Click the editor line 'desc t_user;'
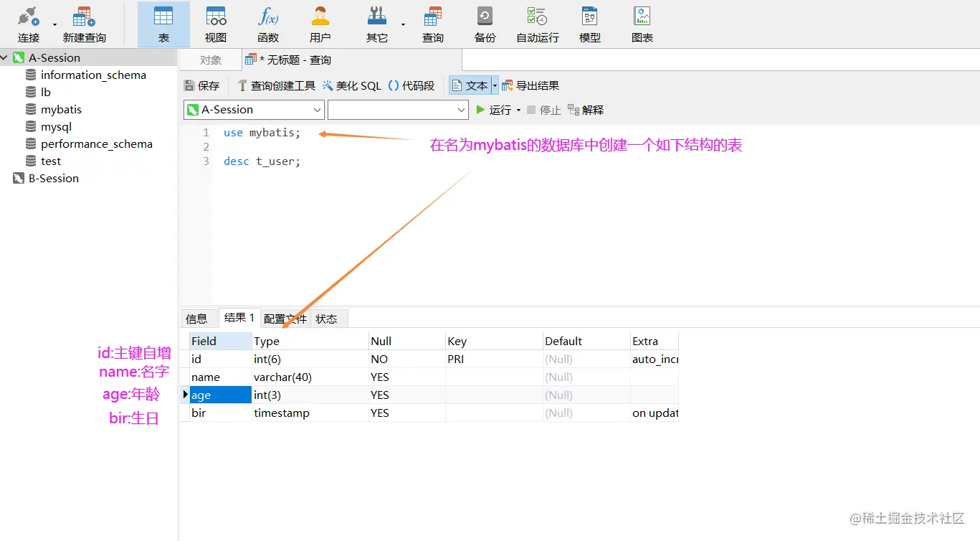This screenshot has width=980, height=541. pyautogui.click(x=262, y=161)
